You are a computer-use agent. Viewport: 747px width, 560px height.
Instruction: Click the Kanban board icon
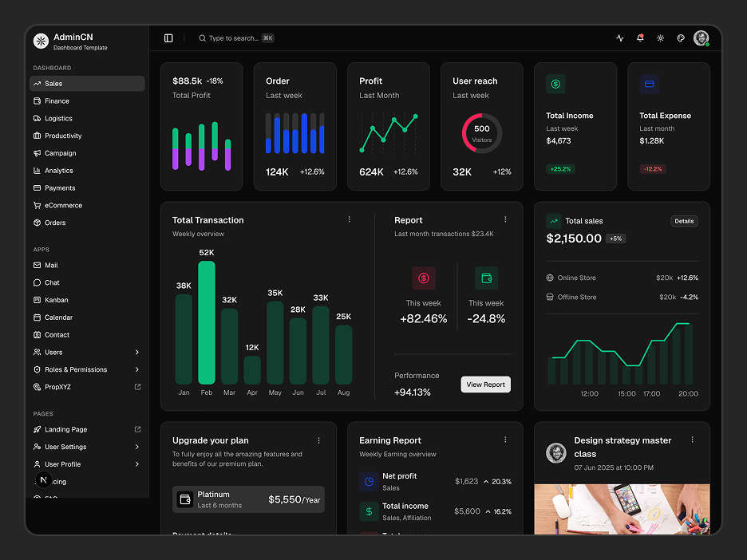38,300
